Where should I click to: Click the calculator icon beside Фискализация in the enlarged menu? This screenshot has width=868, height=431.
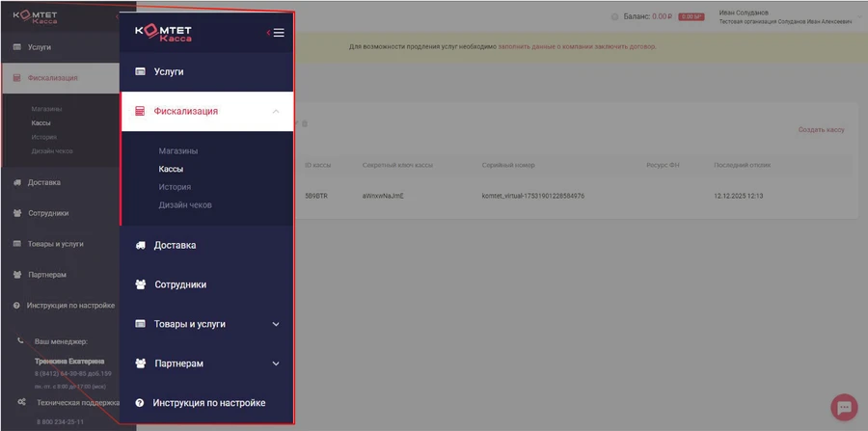pyautogui.click(x=140, y=112)
